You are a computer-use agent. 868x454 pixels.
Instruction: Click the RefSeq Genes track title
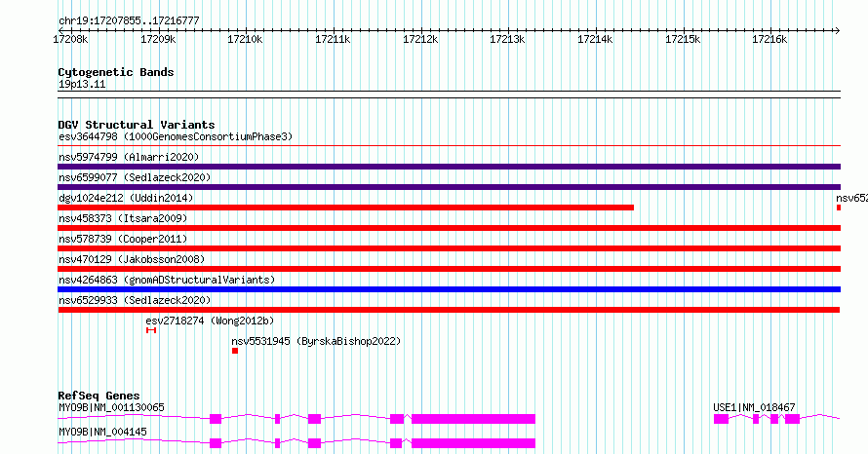pos(99,396)
